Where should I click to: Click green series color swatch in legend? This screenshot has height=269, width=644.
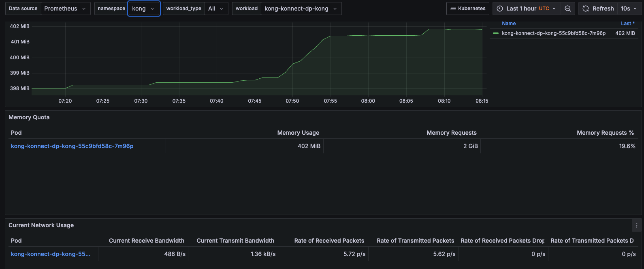(496, 33)
